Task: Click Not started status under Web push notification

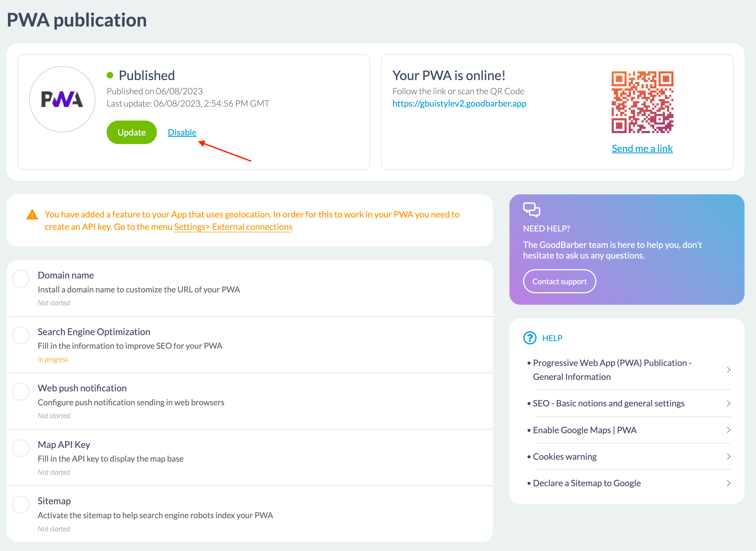Action: point(54,416)
